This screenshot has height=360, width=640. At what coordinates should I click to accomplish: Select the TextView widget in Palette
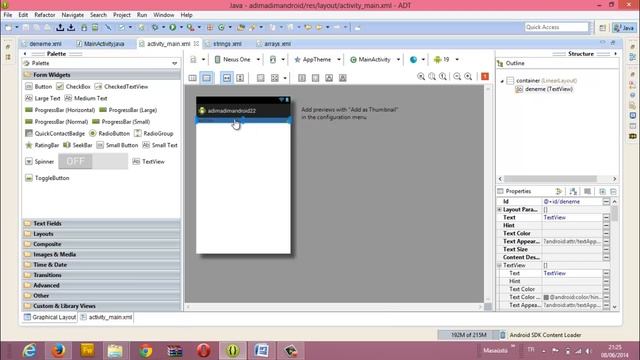pyautogui.click(x=149, y=162)
